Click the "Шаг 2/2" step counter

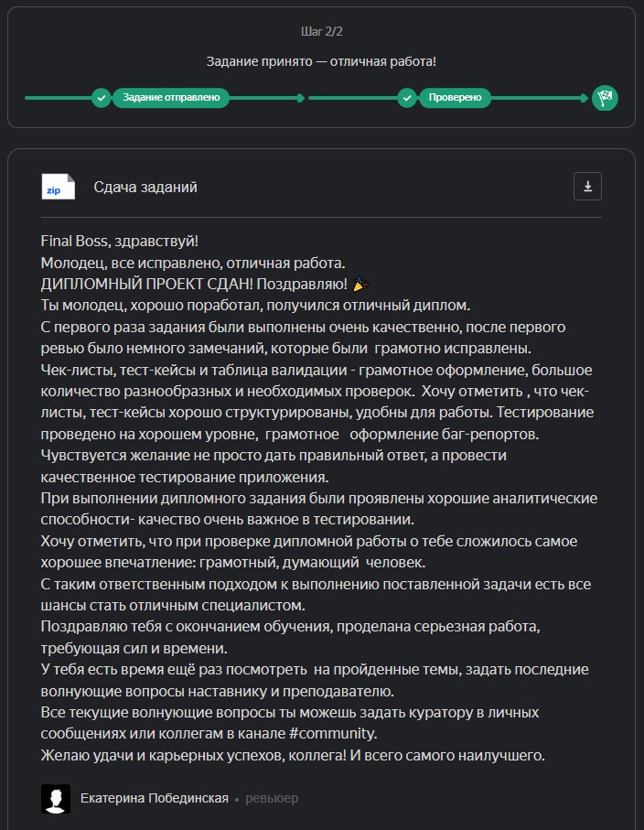[321, 32]
